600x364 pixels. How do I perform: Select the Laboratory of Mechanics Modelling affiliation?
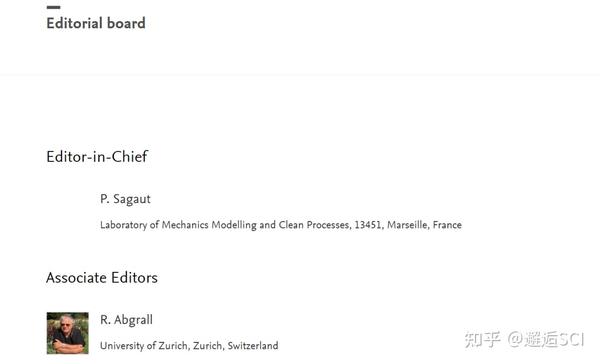coord(280,225)
